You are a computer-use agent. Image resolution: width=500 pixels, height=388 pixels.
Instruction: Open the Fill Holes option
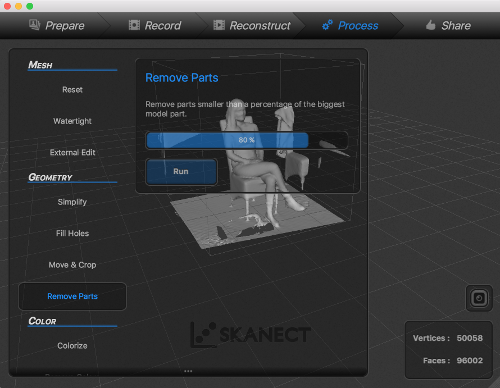(72, 233)
